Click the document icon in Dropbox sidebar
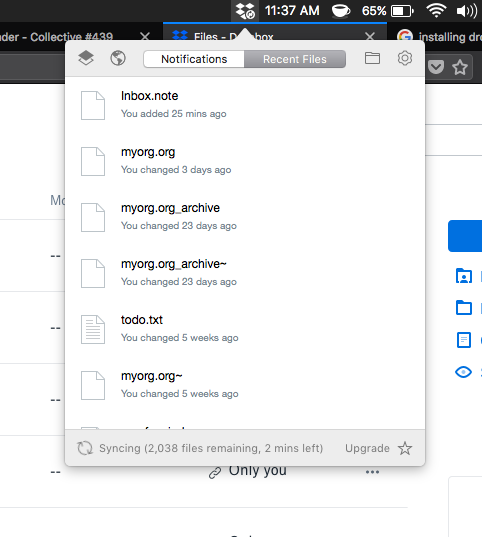 (464, 340)
